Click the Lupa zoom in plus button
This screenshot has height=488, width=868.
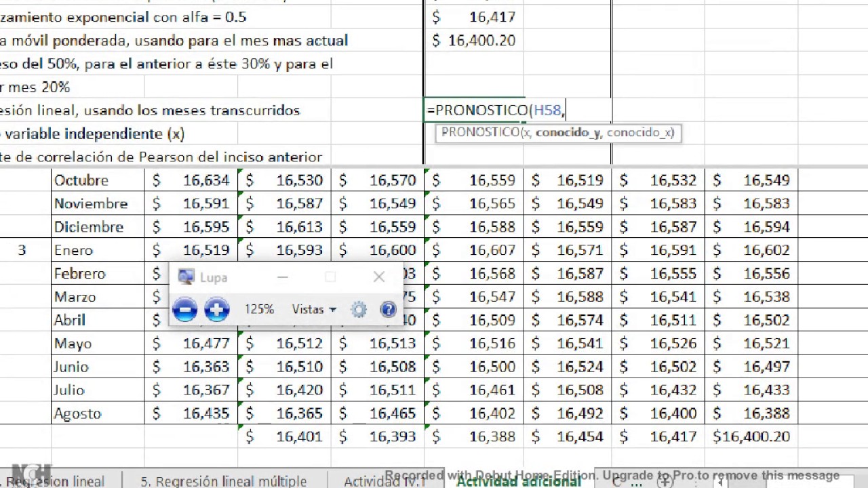pyautogui.click(x=217, y=310)
